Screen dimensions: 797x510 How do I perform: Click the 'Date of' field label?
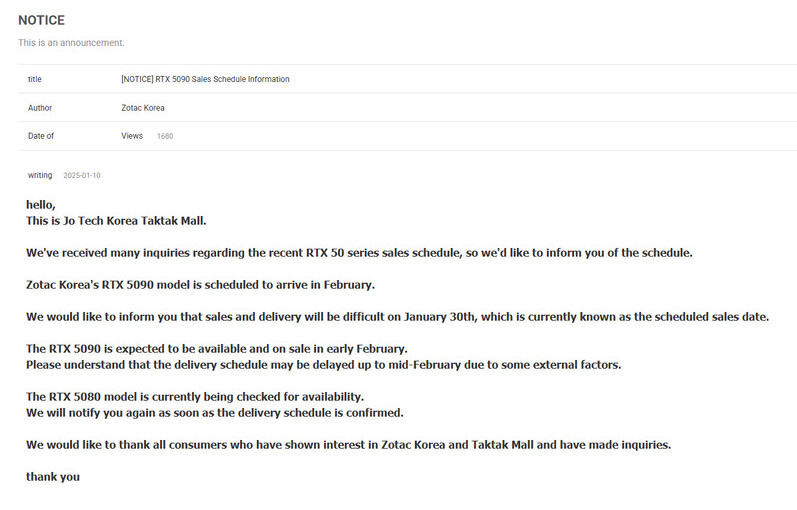pos(41,136)
